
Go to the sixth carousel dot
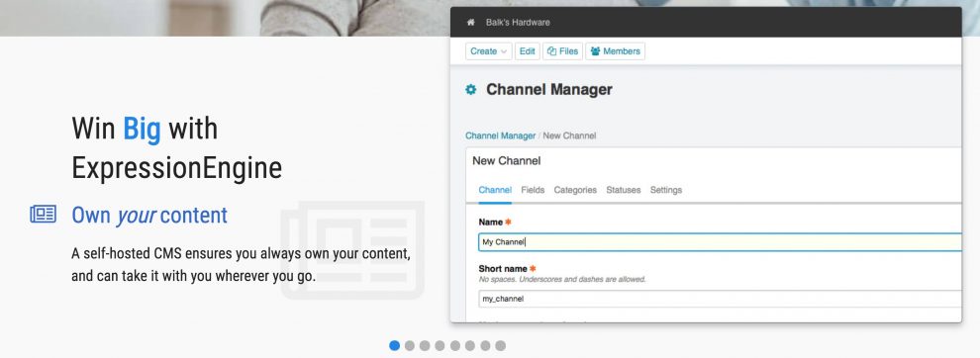click(x=470, y=345)
